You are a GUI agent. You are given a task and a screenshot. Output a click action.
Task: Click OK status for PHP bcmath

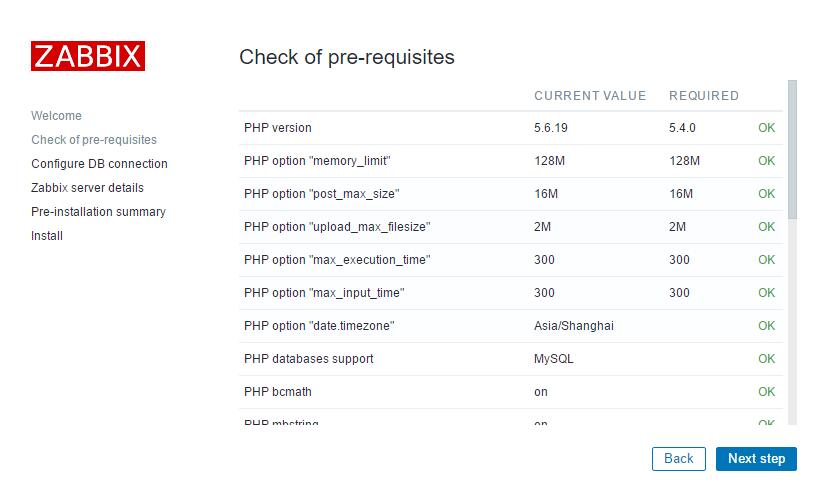click(766, 392)
